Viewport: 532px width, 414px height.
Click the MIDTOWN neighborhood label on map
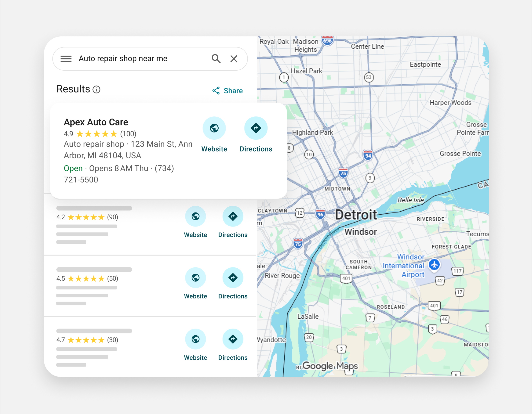pyautogui.click(x=337, y=189)
